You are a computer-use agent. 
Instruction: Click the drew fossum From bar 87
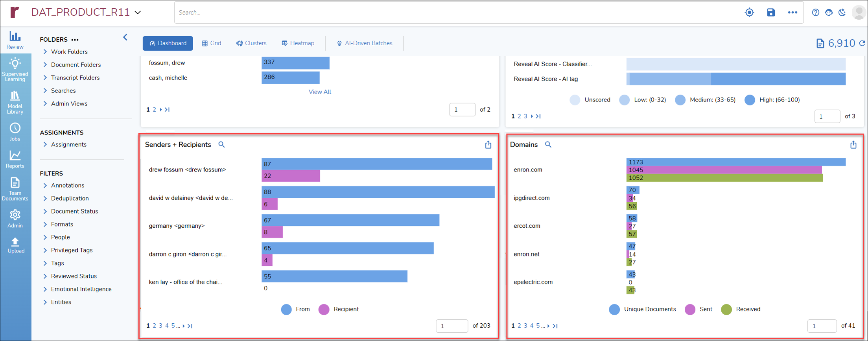click(377, 164)
